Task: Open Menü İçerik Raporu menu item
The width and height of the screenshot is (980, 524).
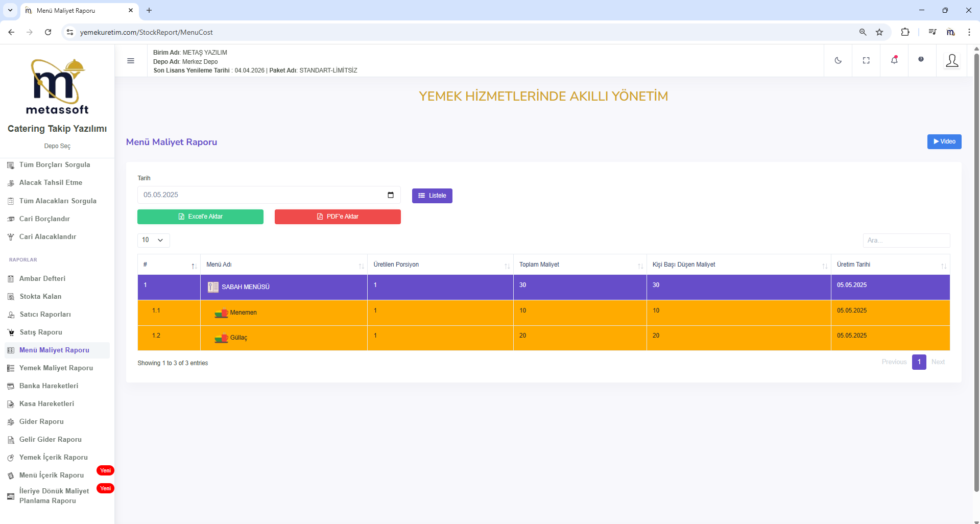Action: [x=52, y=475]
